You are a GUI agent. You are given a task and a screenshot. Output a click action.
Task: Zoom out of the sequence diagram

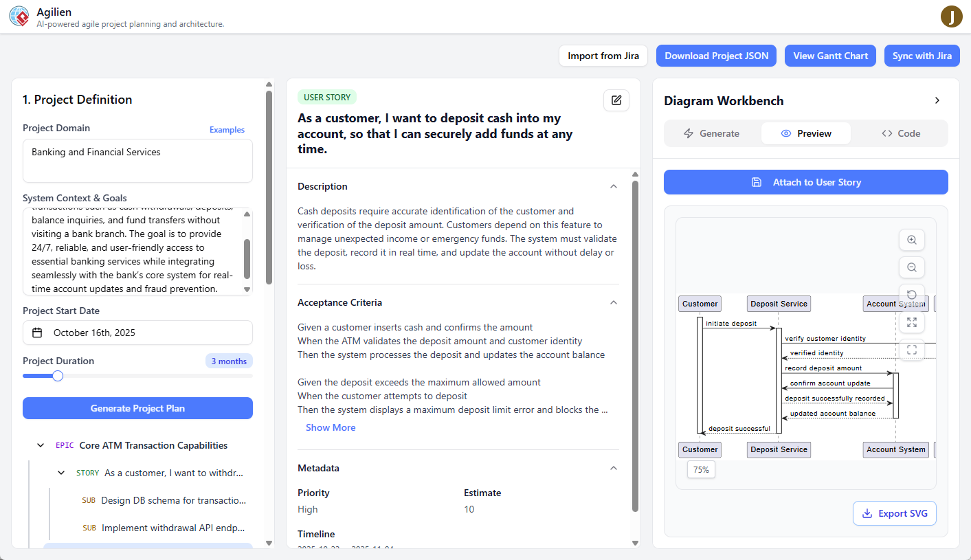click(911, 267)
